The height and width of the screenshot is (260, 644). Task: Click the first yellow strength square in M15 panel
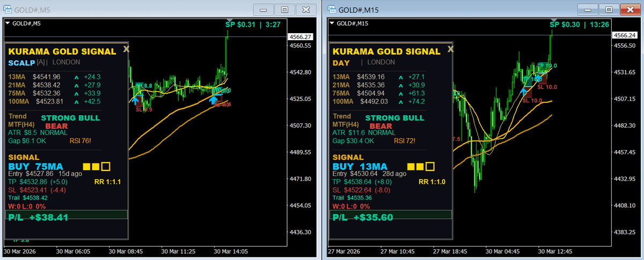(x=411, y=166)
